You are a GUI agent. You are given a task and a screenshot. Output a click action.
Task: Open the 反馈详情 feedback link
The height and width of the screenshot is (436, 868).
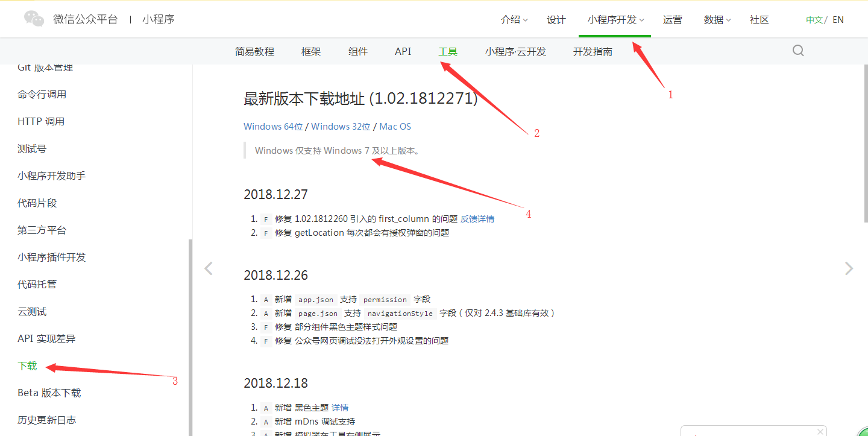477,218
